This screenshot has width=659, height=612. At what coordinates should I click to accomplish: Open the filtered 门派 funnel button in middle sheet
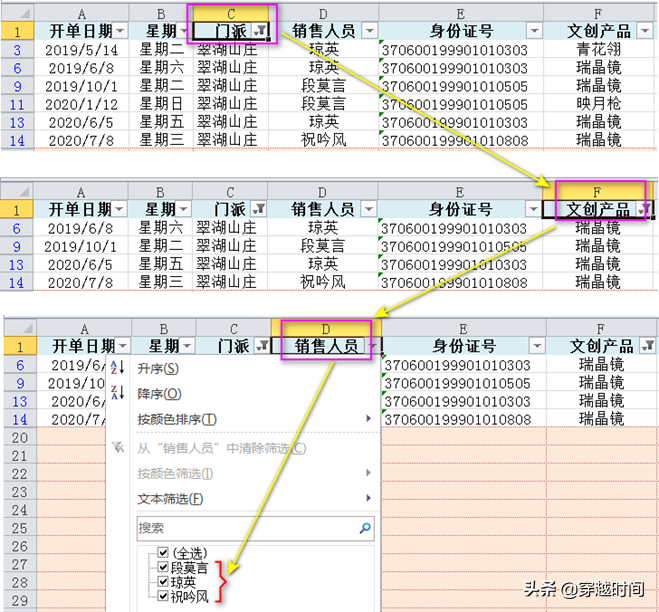(x=258, y=209)
